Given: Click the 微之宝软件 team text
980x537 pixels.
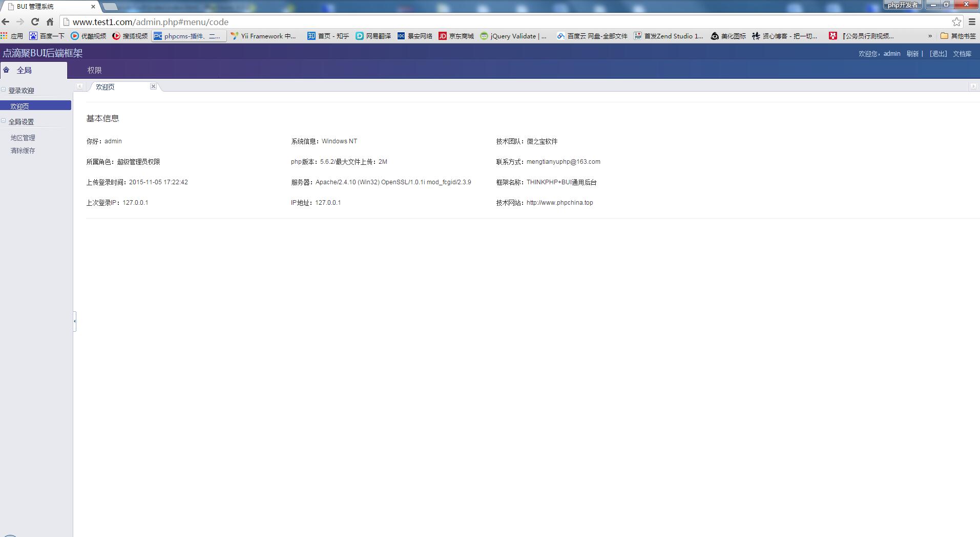Looking at the screenshot, I should 541,141.
